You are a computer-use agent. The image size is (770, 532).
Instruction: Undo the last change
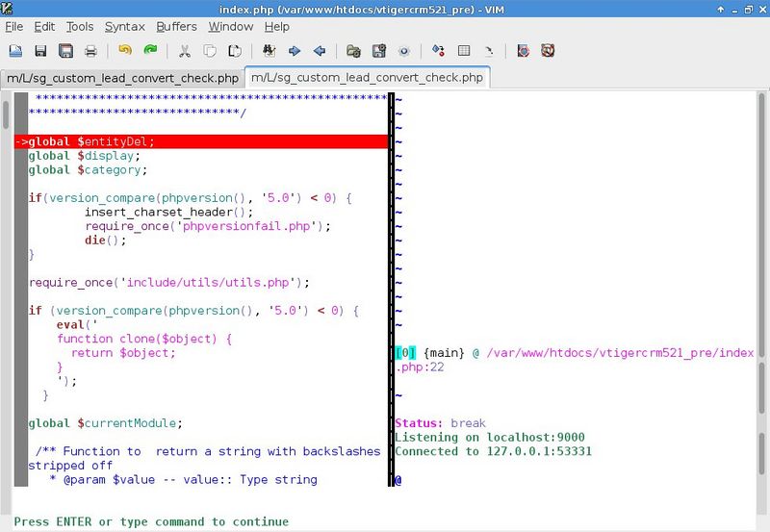pyautogui.click(x=125, y=51)
